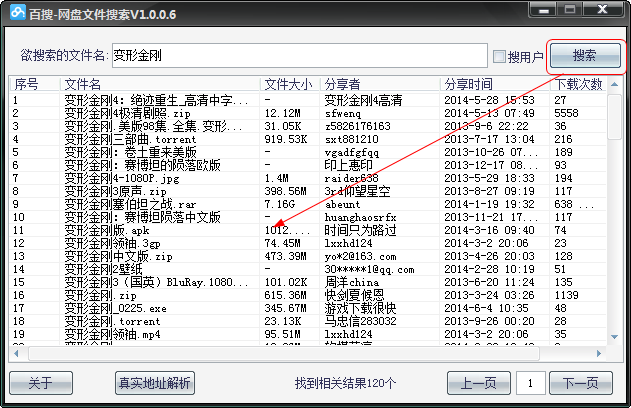
Task: Sort results by 文件名 column header
Action: [x=160, y=84]
